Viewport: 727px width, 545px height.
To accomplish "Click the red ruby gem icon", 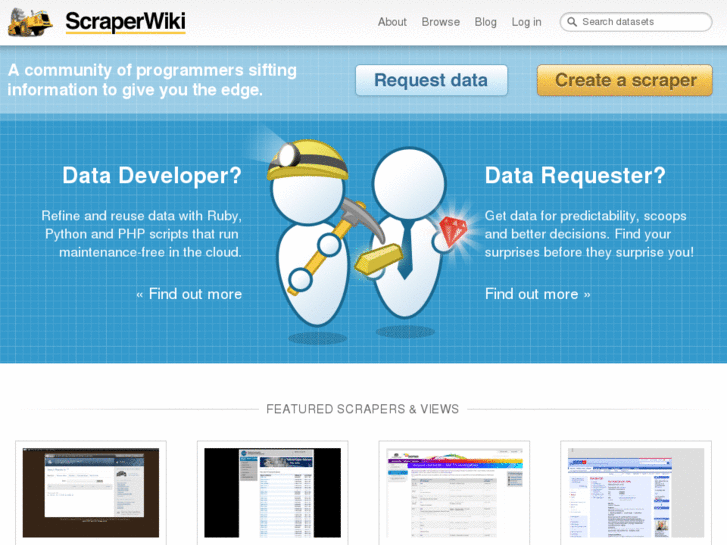I will point(452,231).
